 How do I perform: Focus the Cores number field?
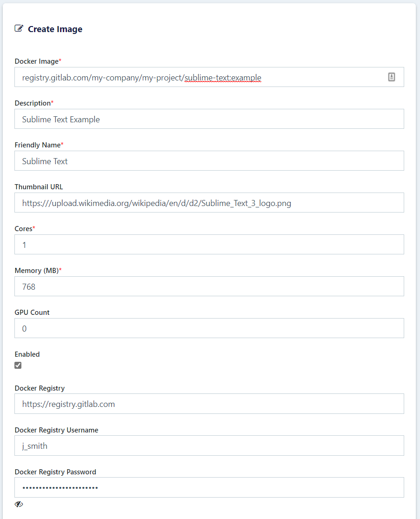pyautogui.click(x=209, y=245)
